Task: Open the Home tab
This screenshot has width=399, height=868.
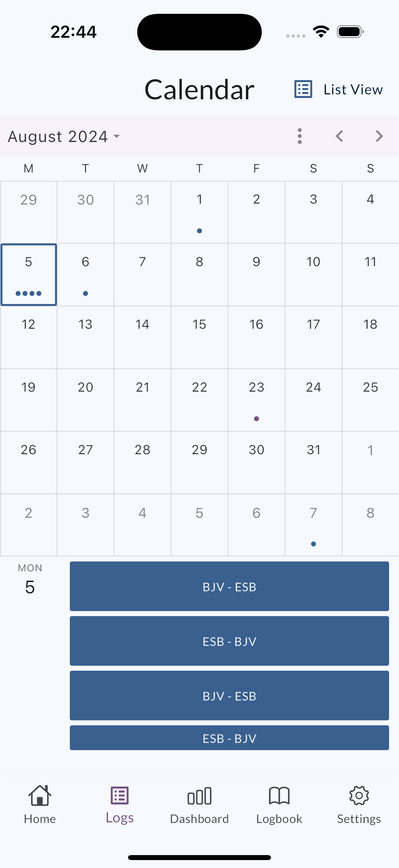Action: pyautogui.click(x=40, y=804)
